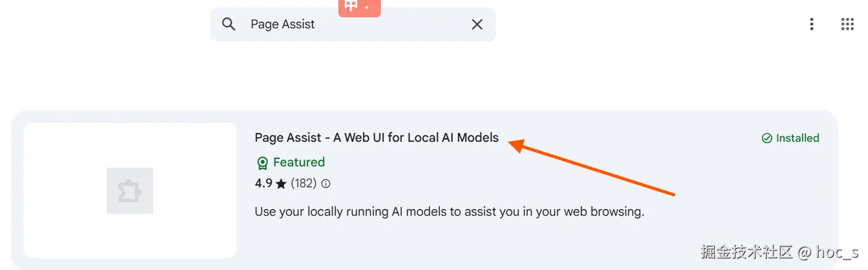Click the rating info circle icon
The width and height of the screenshot is (868, 270).
pyautogui.click(x=326, y=183)
